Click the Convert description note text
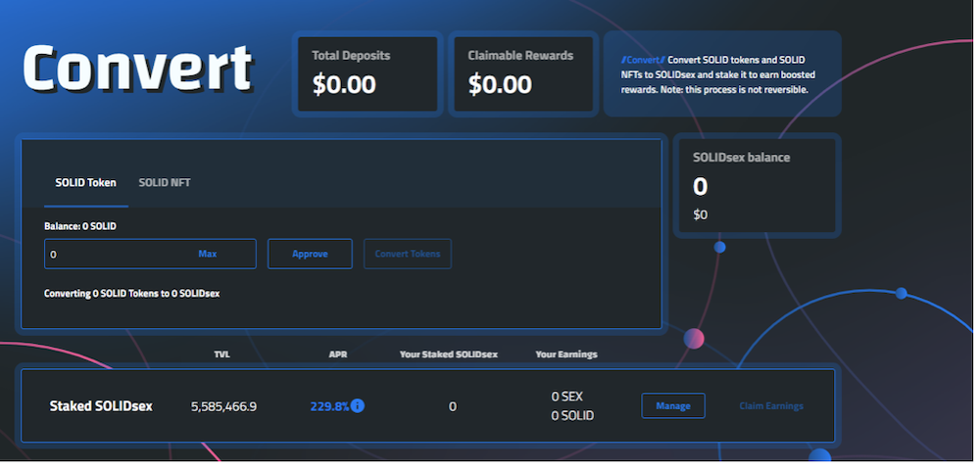980x472 pixels. click(x=718, y=74)
